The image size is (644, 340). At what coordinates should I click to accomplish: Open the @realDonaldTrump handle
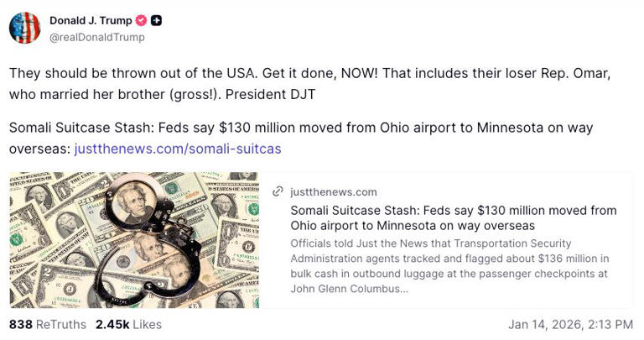click(x=97, y=37)
